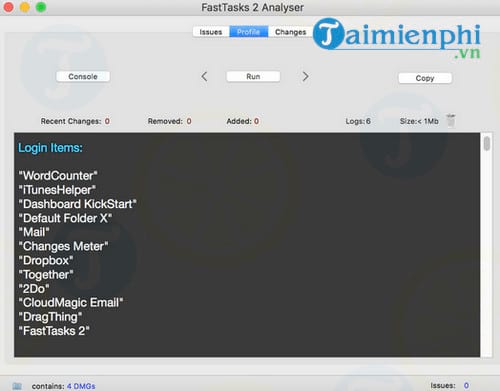Screen dimensions: 500x391
Task: Click the Removed: 0 label
Action: coord(170,121)
